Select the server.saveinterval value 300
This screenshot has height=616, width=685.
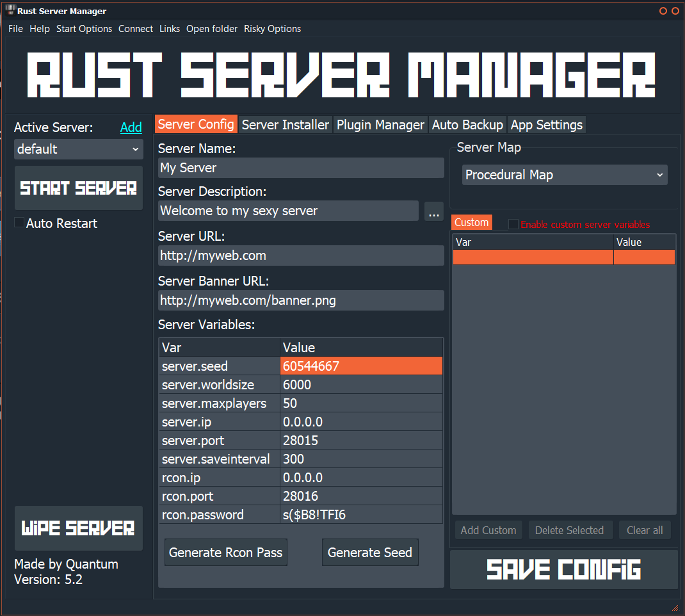(361, 458)
